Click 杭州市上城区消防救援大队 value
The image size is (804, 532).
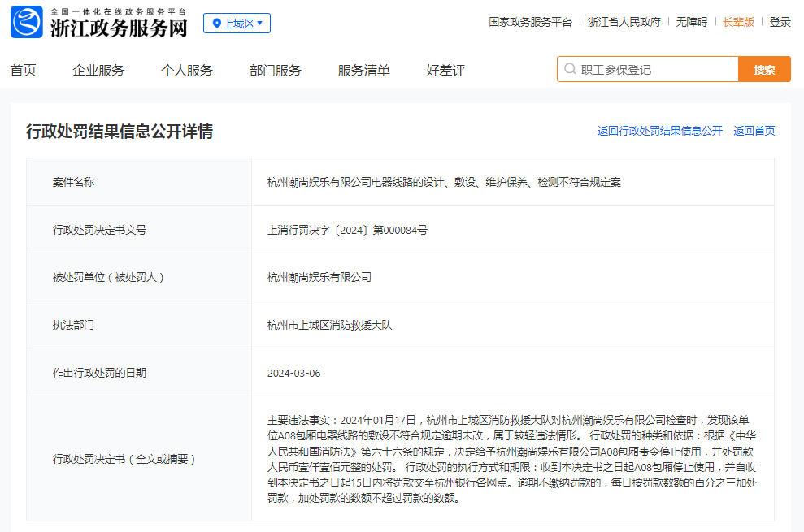click(330, 325)
